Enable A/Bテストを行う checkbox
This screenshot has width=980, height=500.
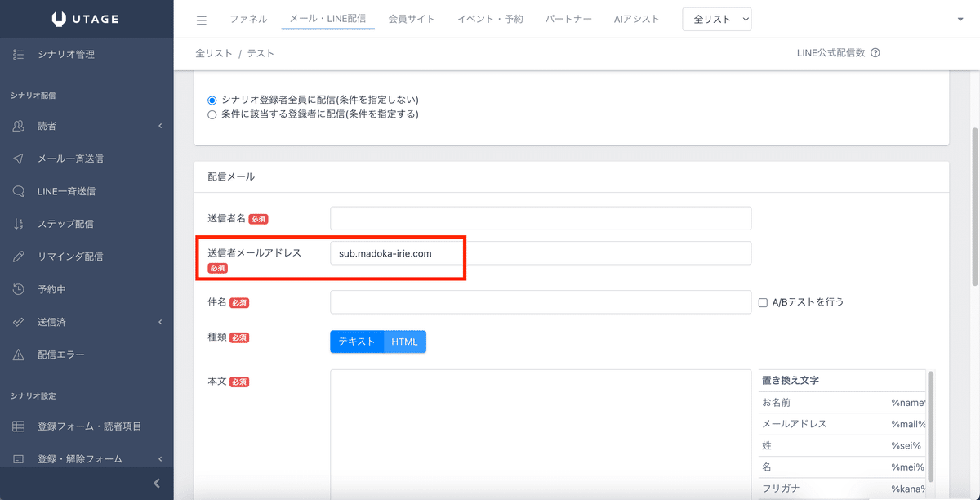763,302
